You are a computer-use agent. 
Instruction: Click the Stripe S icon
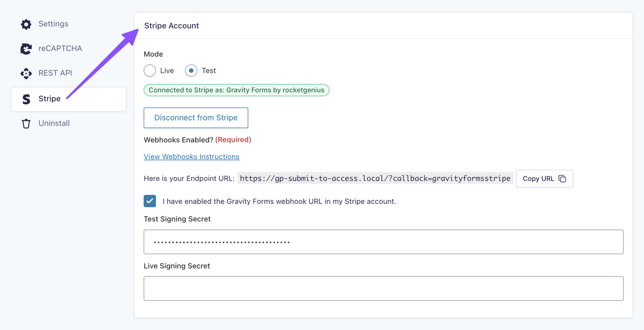click(26, 99)
